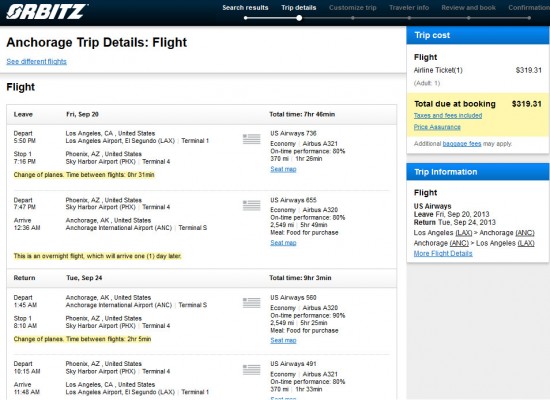Click Total time: 7hr 46min
Image resolution: width=550 pixels, height=400 pixels.
(x=302, y=114)
